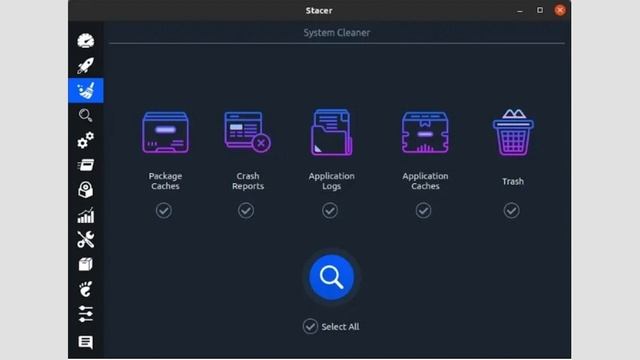Open Feedback chat bubble icon
Screen dimensions: 640x360
[x=86, y=342]
